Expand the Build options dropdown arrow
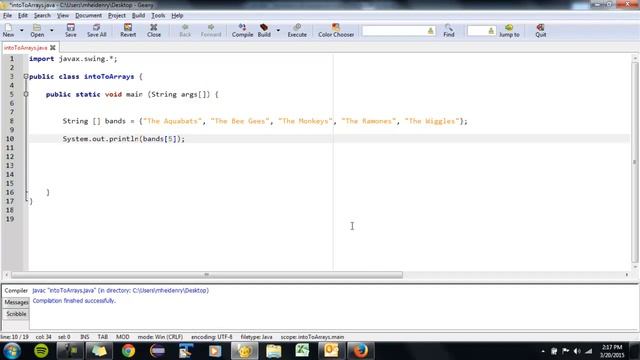 click(278, 31)
